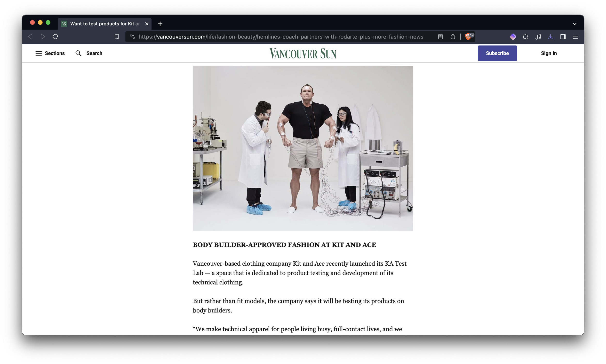The height and width of the screenshot is (364, 606).
Task: Click the Subscribe button
Action: pos(497,53)
